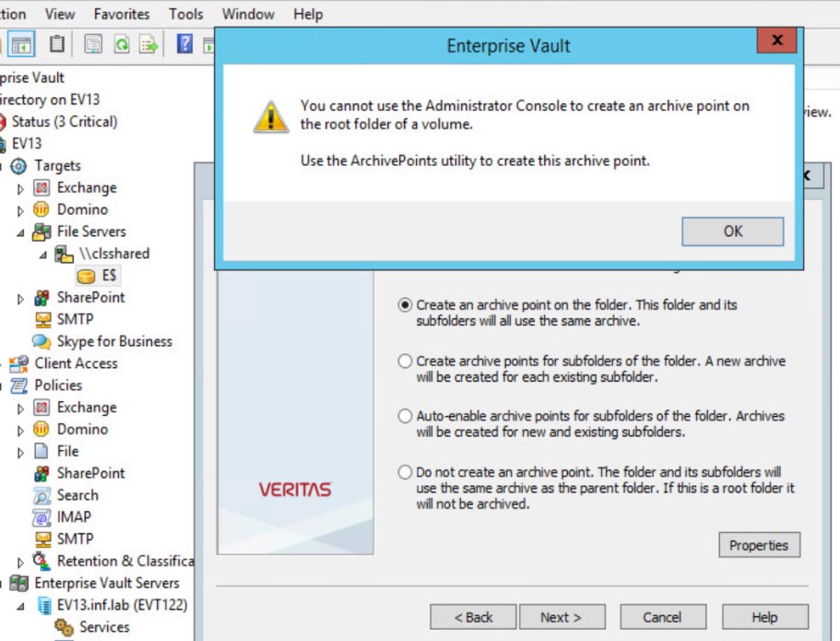This screenshot has height=641, width=840.
Task: Click the SMTP icon under Targets
Action: tap(42, 319)
